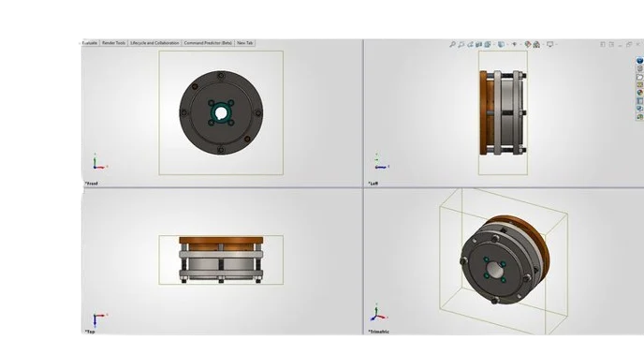Open the Design Library task pane tab

pos(640,68)
